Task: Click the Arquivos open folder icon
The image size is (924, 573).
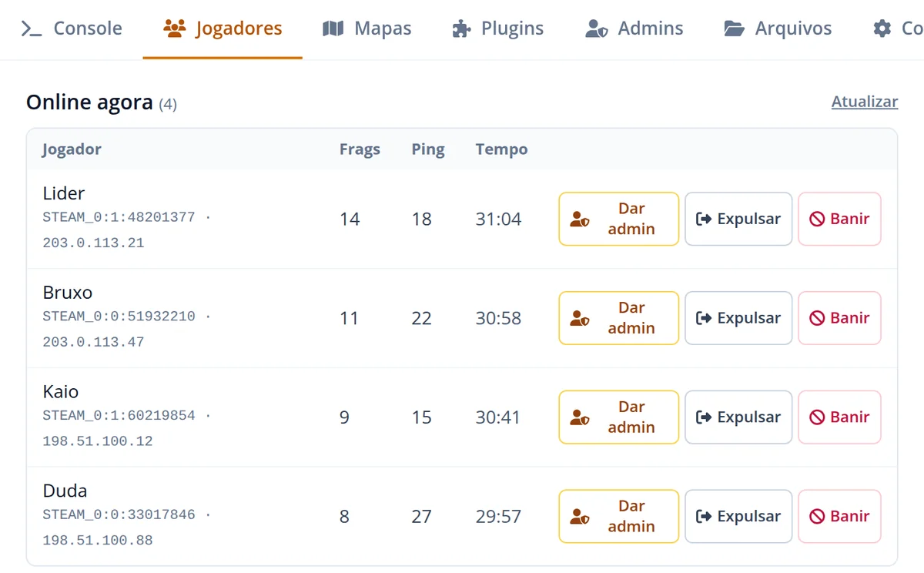Action: point(735,29)
